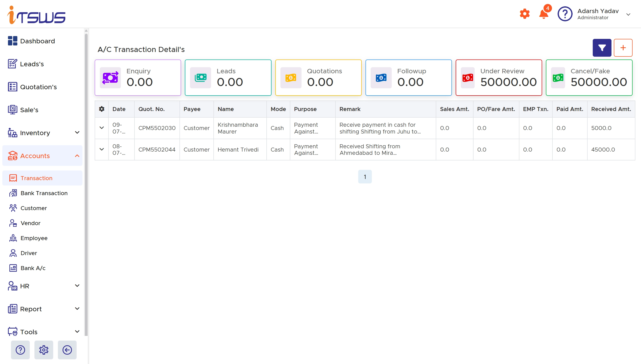Image resolution: width=641 pixels, height=364 pixels.
Task: Expand the CPM5502030 transaction row
Action: [x=101, y=128]
